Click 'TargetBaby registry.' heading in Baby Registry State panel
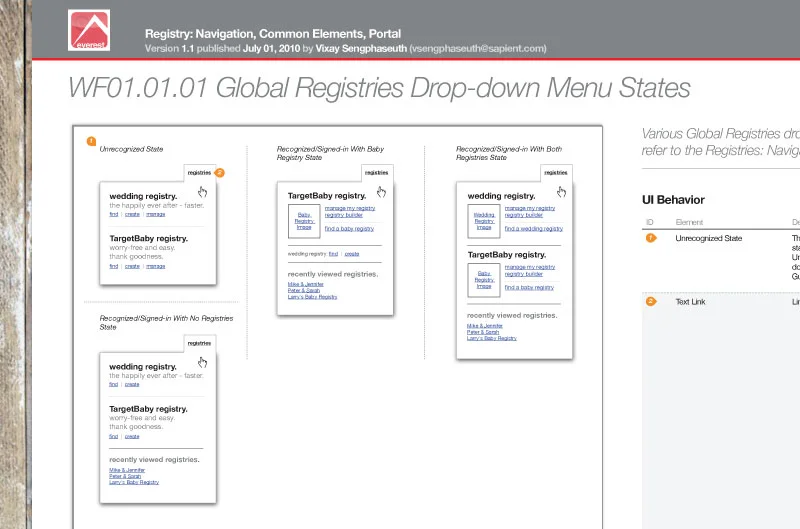Viewport: 800px width, 529px height. pos(327,196)
